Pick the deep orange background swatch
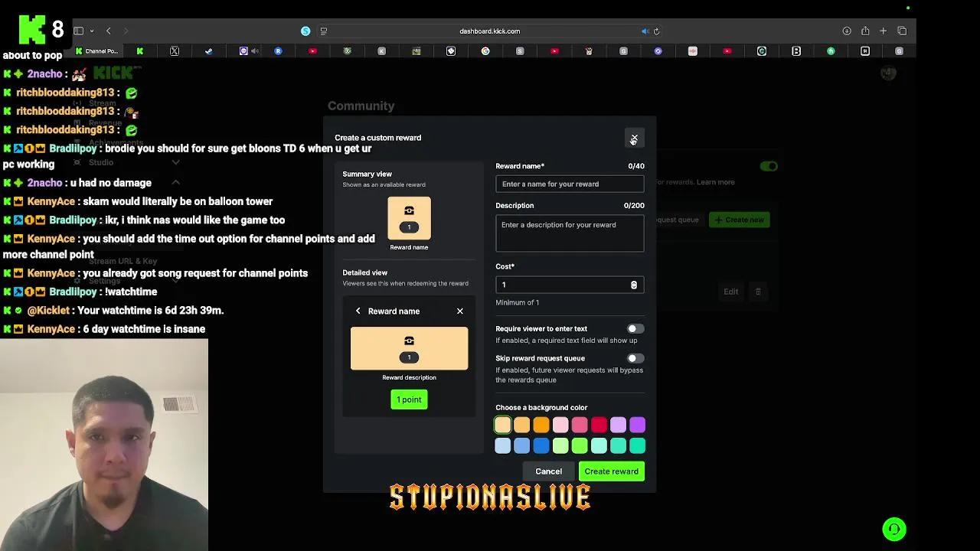Viewport: 980px width, 551px height. (x=541, y=425)
